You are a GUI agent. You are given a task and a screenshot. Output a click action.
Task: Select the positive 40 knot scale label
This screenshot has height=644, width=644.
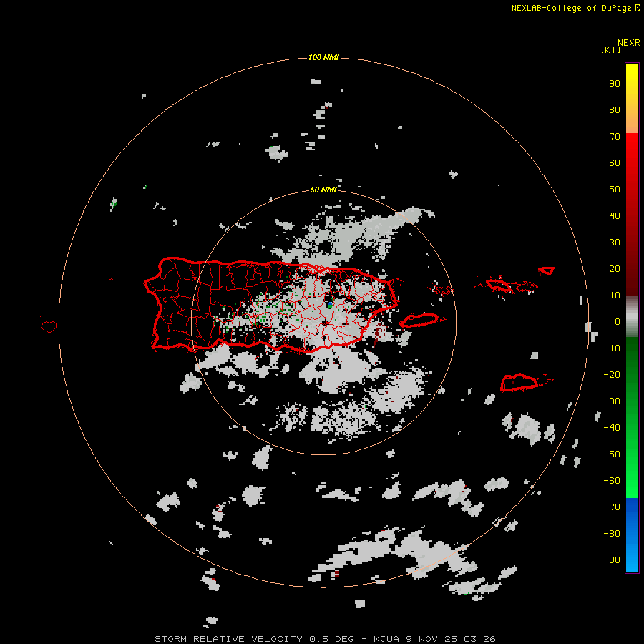[615, 215]
